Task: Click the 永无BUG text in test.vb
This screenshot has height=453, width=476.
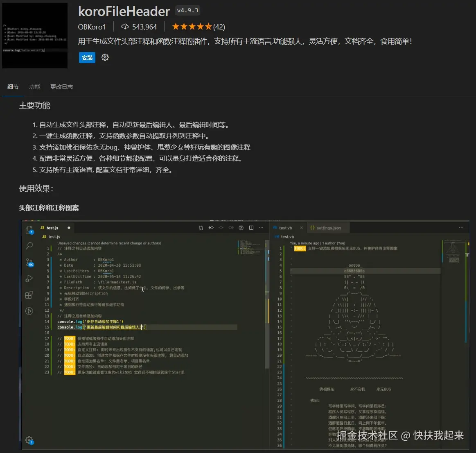Action: 384,389
